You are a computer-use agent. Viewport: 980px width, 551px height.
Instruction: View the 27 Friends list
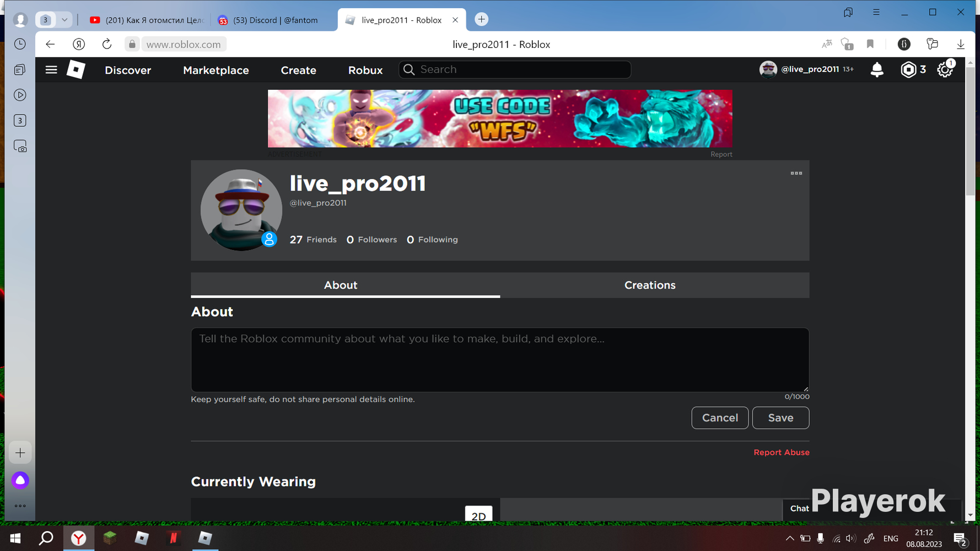[x=313, y=240]
